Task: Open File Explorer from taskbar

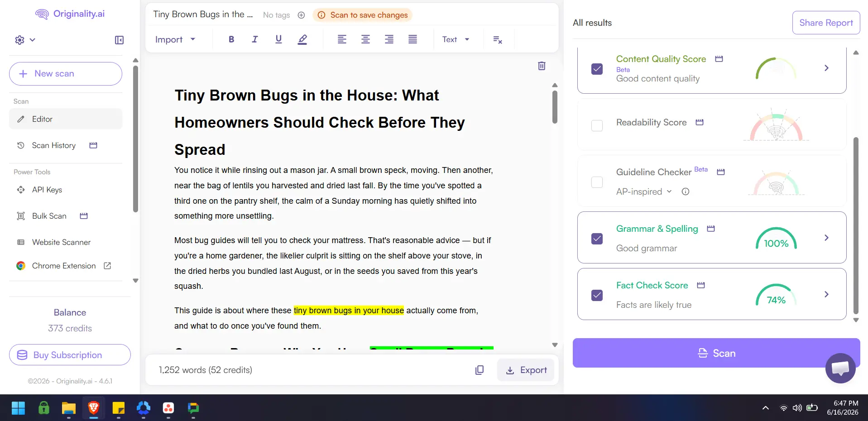Action: (69, 408)
